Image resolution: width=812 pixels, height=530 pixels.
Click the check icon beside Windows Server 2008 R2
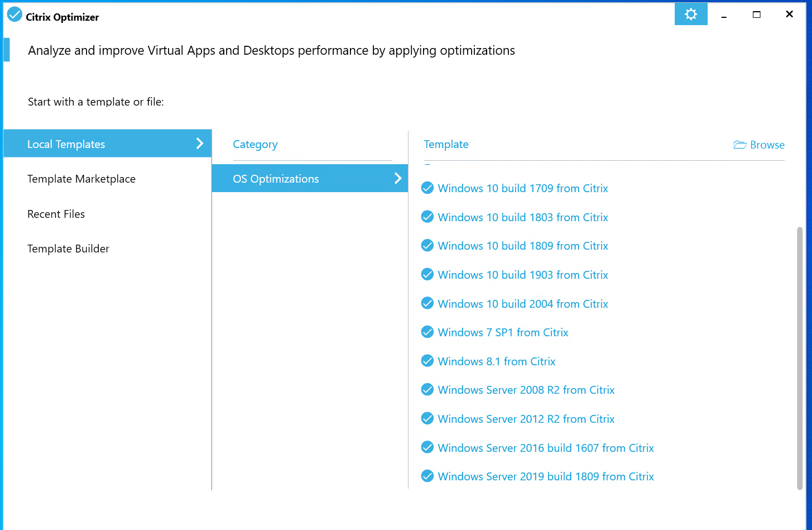(x=427, y=390)
